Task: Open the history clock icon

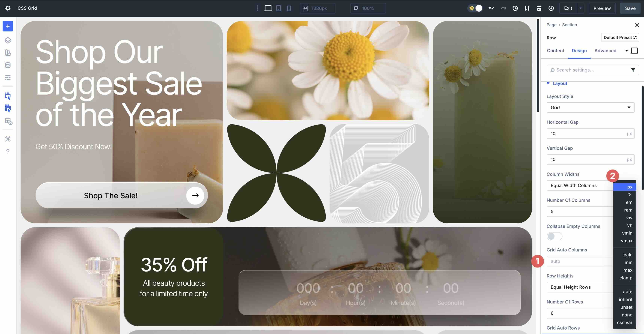Action: 515,8
